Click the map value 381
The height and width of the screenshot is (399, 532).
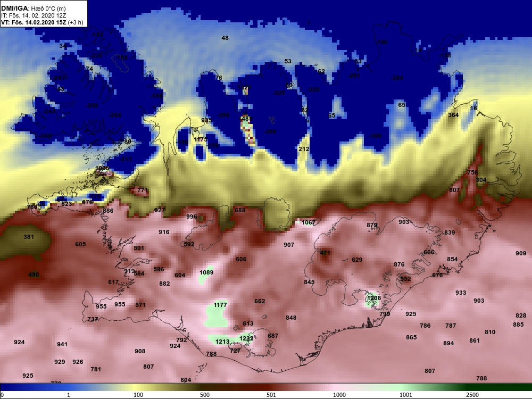pos(29,237)
